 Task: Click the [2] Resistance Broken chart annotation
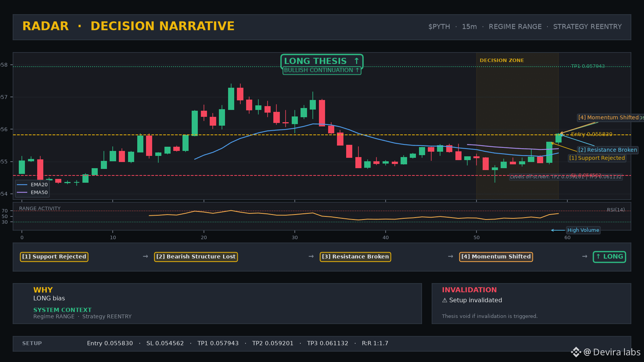tap(608, 150)
